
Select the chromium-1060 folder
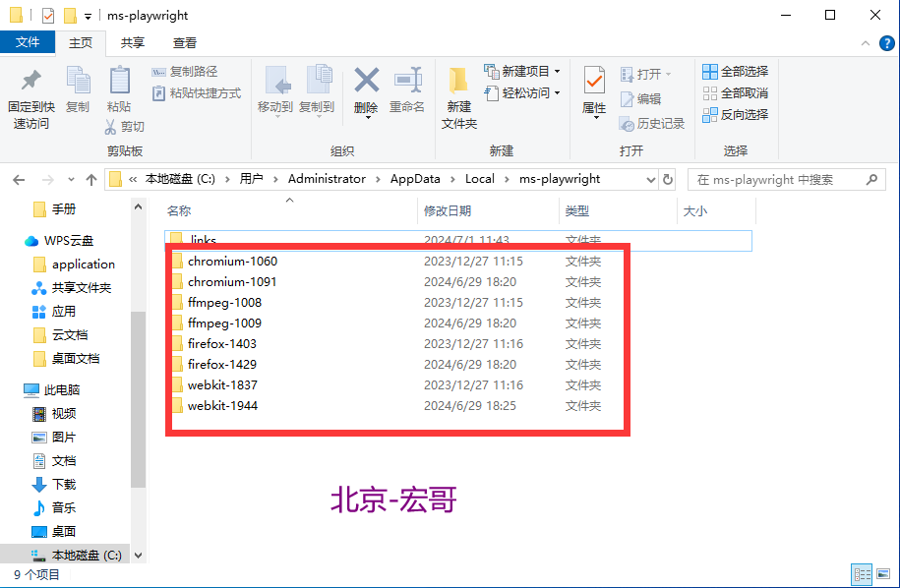[x=232, y=262]
